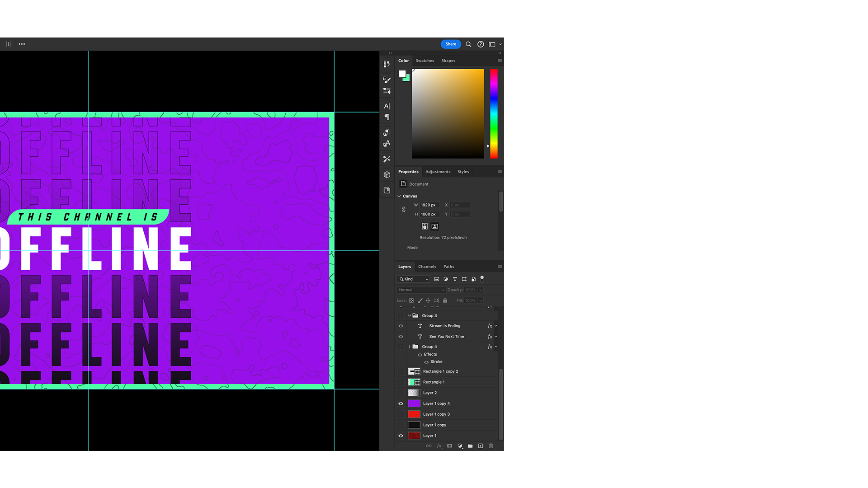Link the selected layers
This screenshot has width=868, height=488.
pos(429,446)
